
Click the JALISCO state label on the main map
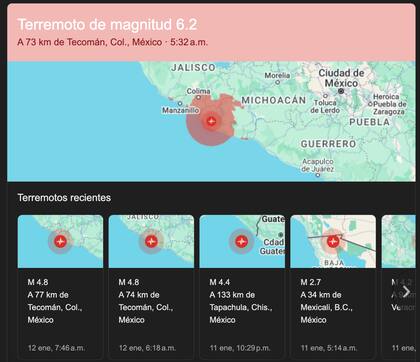pos(193,68)
